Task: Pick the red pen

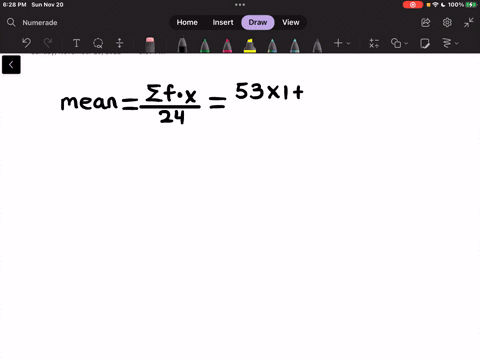Action: coord(227,45)
